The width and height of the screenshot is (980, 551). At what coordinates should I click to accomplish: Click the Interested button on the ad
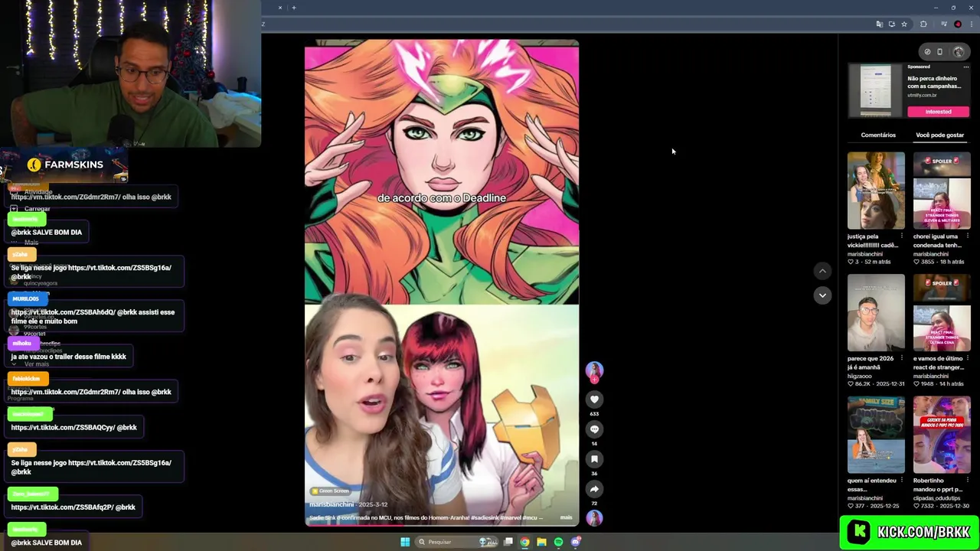click(938, 112)
